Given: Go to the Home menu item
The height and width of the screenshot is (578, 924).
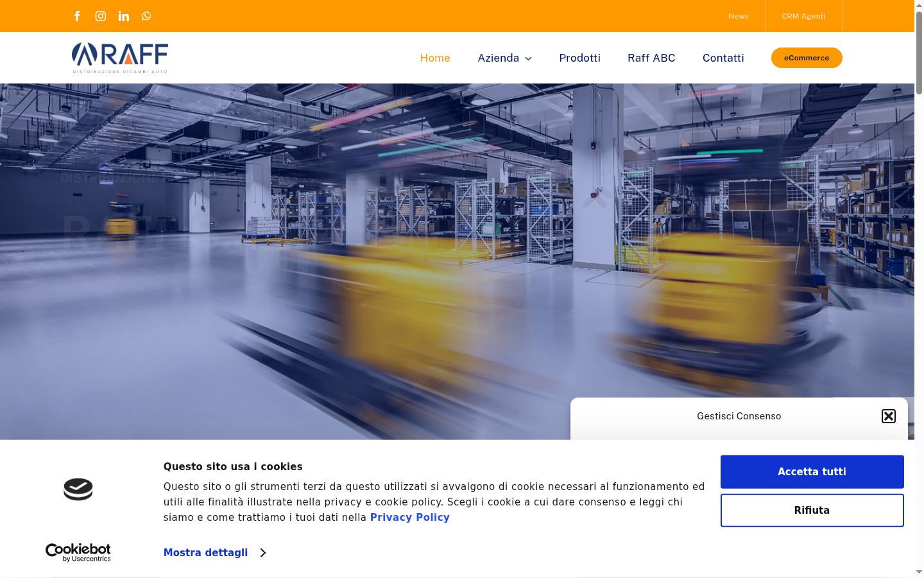Looking at the screenshot, I should tap(435, 58).
